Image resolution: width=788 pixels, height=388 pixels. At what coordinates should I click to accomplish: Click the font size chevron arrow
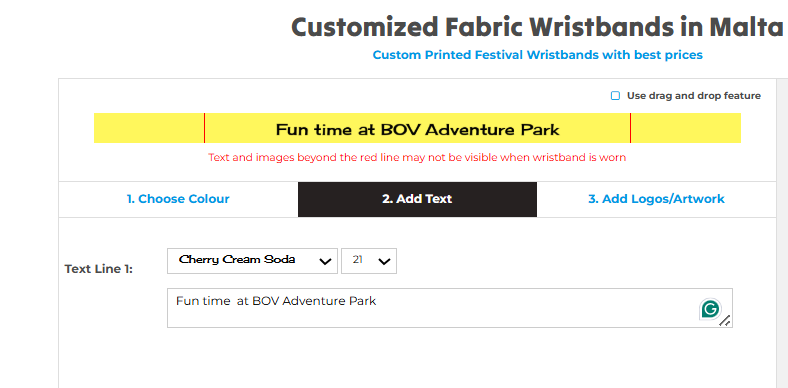tap(384, 261)
